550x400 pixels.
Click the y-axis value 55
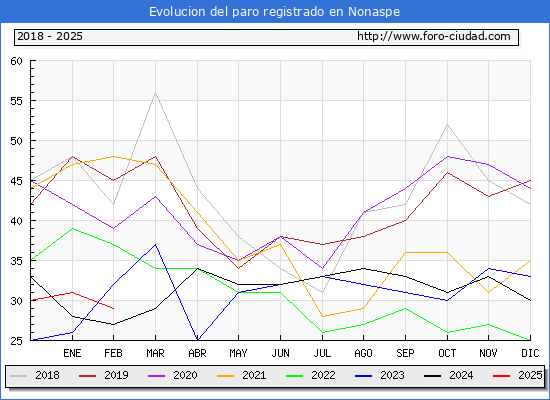[x=16, y=101]
